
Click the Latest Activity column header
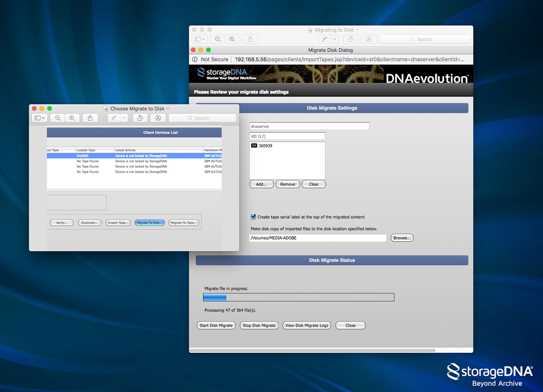[x=158, y=150]
